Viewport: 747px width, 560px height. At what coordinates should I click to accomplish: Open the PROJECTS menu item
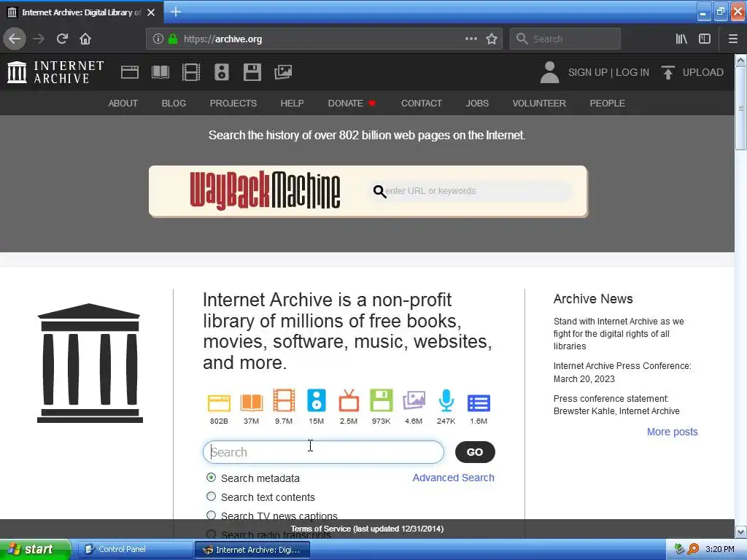pyautogui.click(x=233, y=104)
